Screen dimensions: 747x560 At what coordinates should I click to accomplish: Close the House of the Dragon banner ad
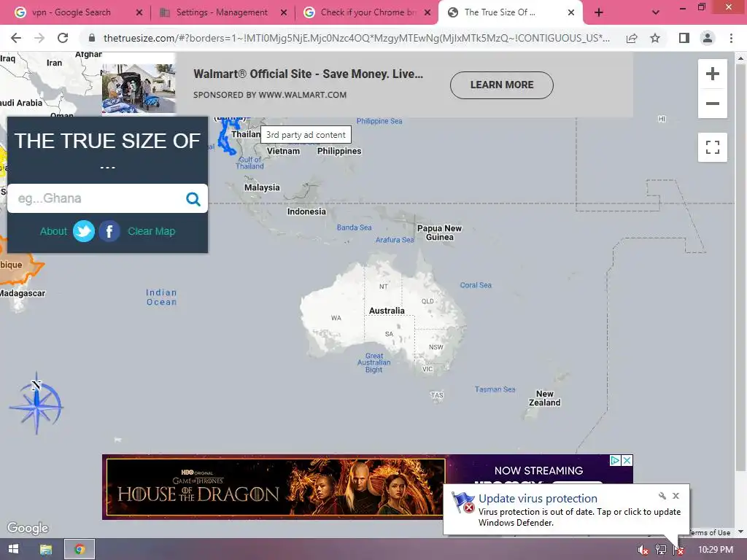pyautogui.click(x=627, y=460)
